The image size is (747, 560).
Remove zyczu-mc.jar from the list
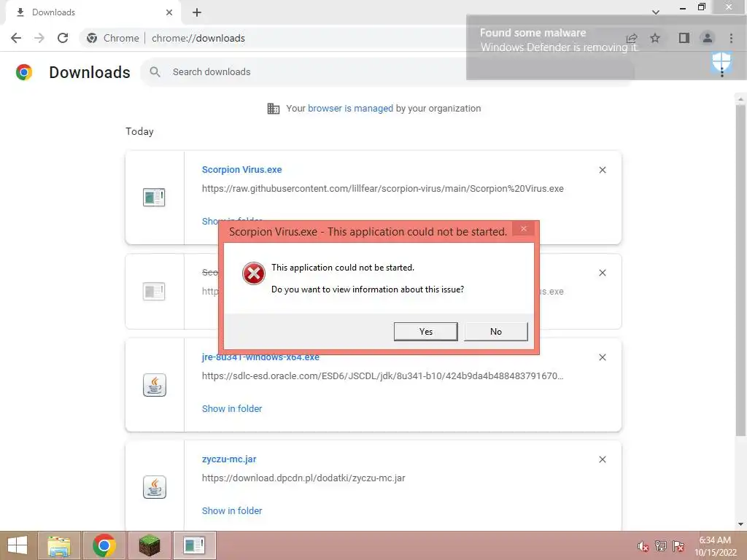click(602, 459)
